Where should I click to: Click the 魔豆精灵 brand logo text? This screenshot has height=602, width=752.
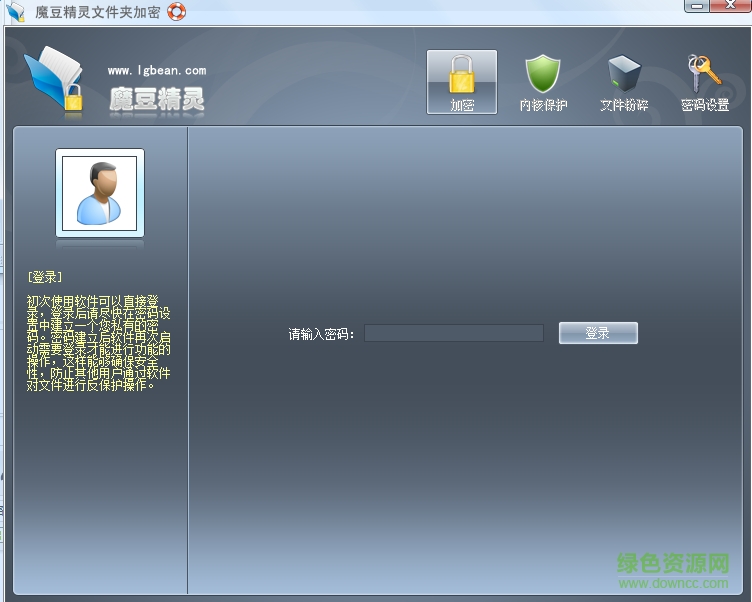pyautogui.click(x=157, y=99)
